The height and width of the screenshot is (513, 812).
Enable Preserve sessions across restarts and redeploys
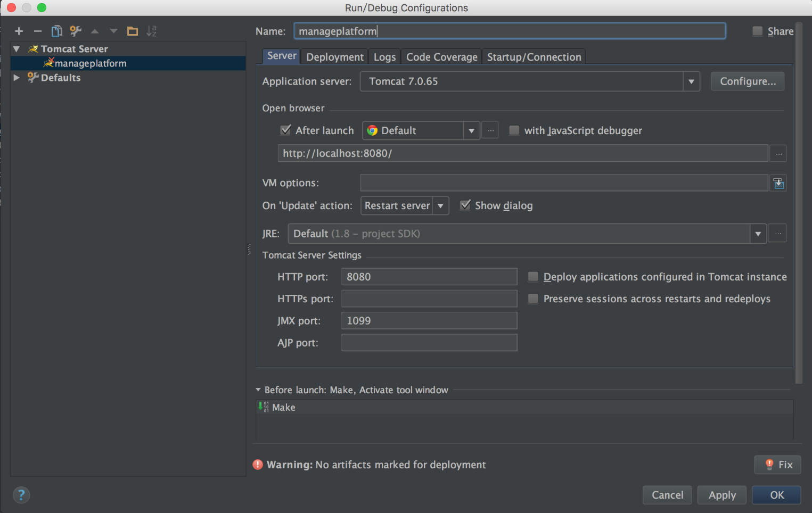(x=533, y=299)
